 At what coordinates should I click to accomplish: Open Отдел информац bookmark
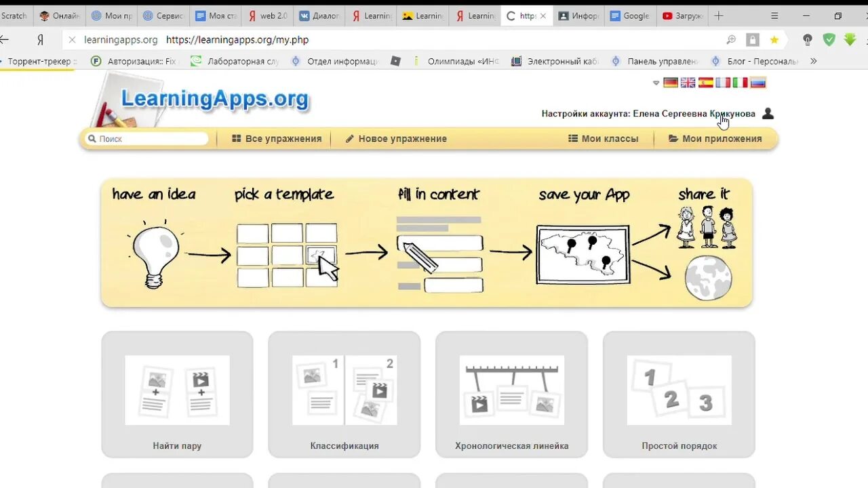pyautogui.click(x=334, y=61)
